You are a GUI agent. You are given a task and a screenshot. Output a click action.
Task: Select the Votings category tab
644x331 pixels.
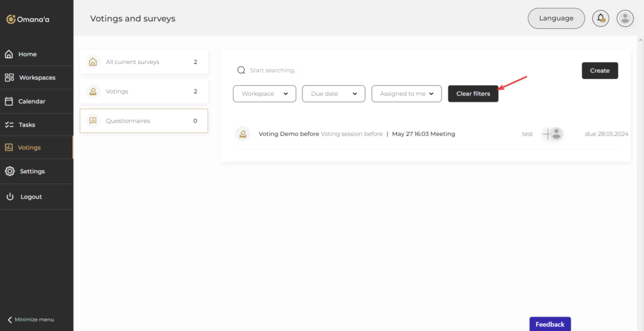143,92
